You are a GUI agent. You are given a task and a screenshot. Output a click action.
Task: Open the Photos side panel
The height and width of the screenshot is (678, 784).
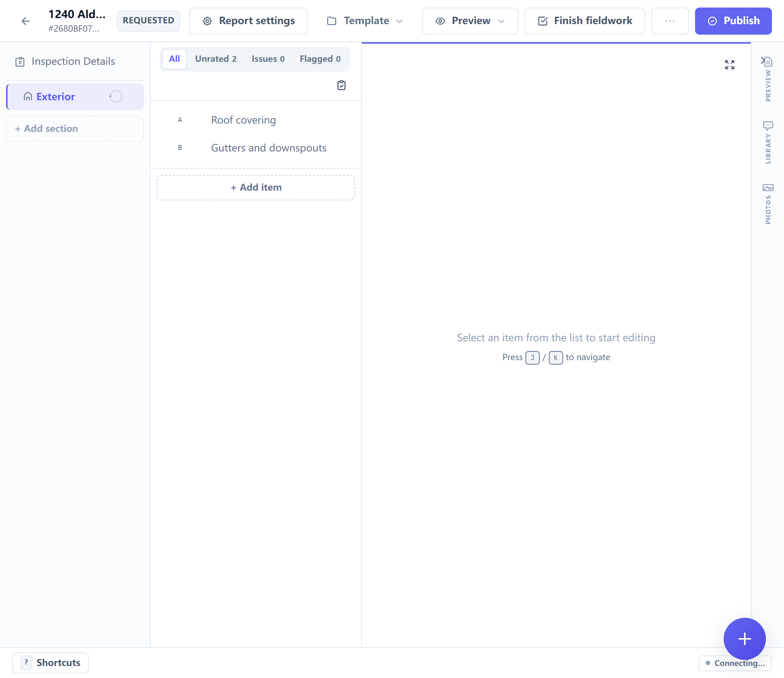[x=768, y=203]
